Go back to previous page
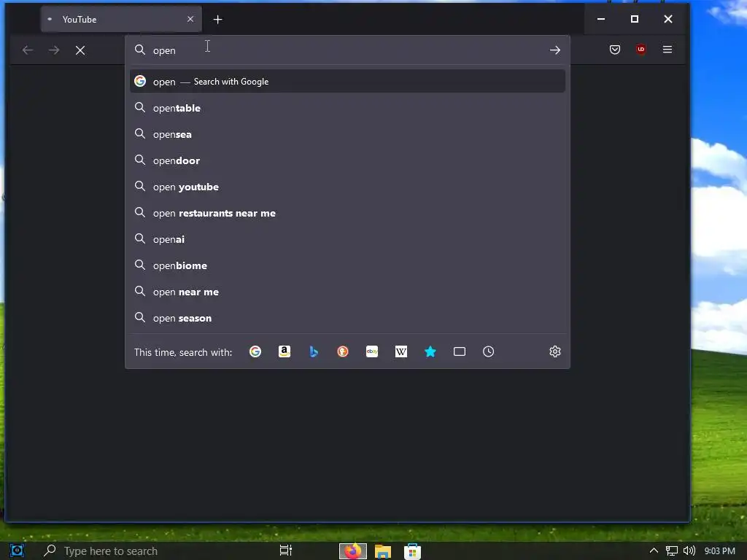The height and width of the screenshot is (560, 747). click(28, 50)
